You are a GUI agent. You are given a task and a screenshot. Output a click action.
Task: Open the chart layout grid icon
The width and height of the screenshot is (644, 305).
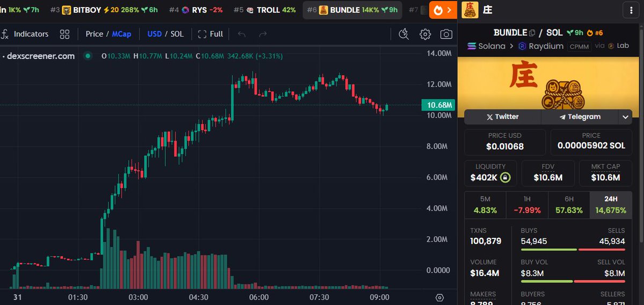click(65, 34)
